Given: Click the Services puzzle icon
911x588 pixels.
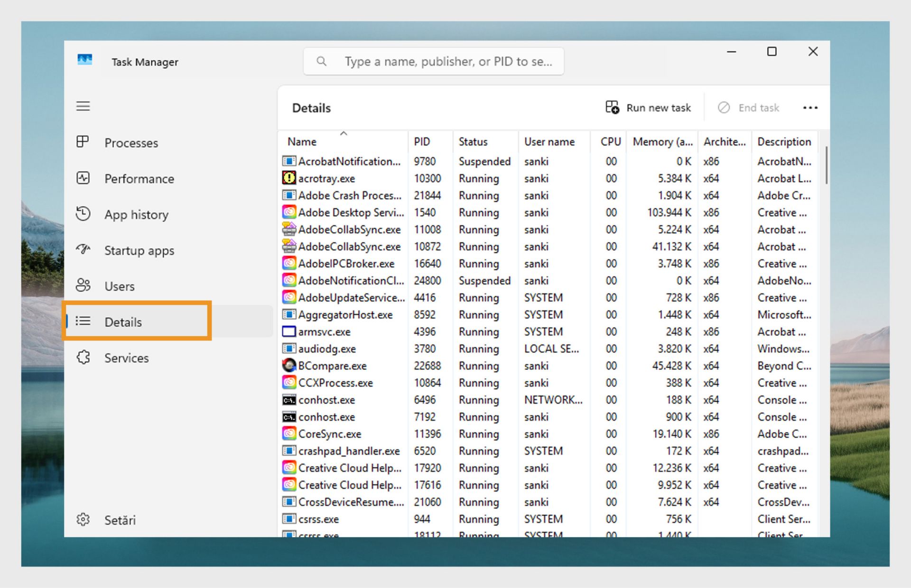Looking at the screenshot, I should [x=83, y=357].
